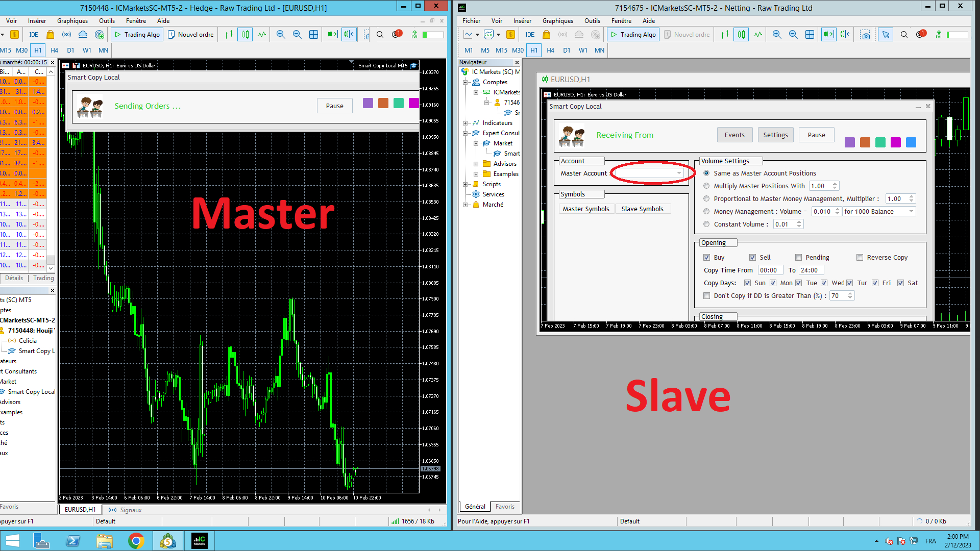Pick the purple color swatch in Slave panel
This screenshot has height=551, width=980.
[x=849, y=142]
